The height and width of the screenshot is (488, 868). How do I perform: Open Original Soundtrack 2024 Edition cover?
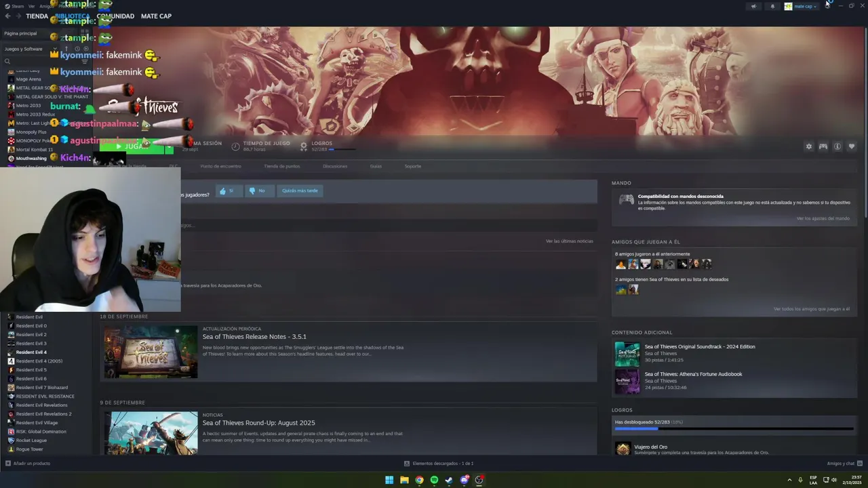[627, 354]
